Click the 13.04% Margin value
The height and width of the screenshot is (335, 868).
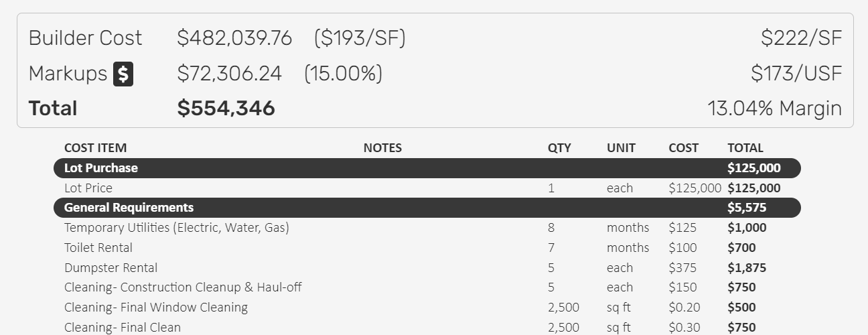pyautogui.click(x=774, y=109)
